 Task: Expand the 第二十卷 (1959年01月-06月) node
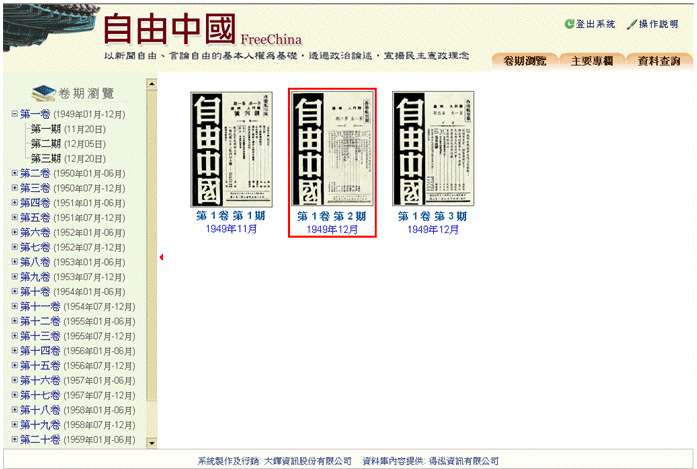point(14,439)
